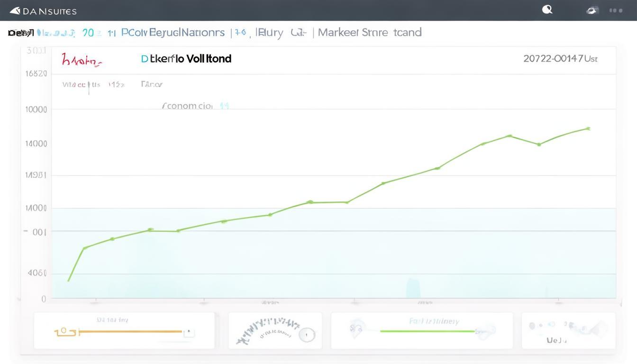This screenshot has height=364, width=637.
Task: Click the icon left of green slider
Action: tap(356, 327)
